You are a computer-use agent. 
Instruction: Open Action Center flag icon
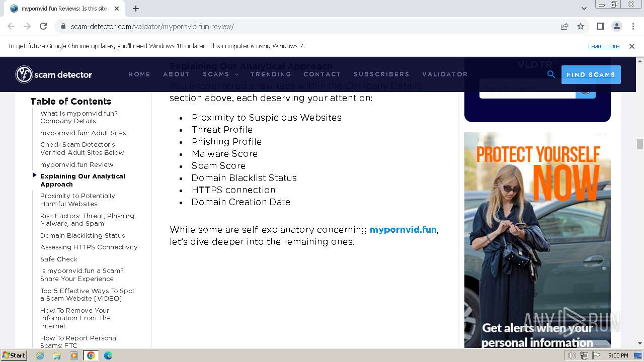pyautogui.click(x=596, y=355)
